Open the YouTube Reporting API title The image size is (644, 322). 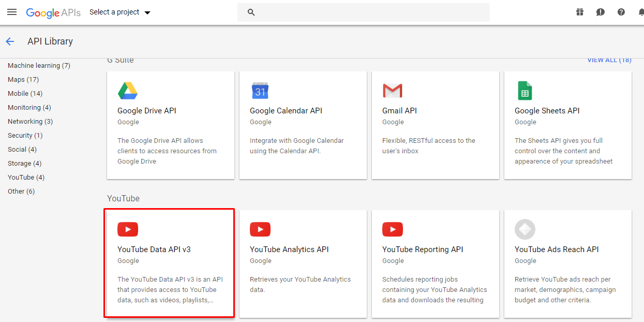click(x=423, y=250)
